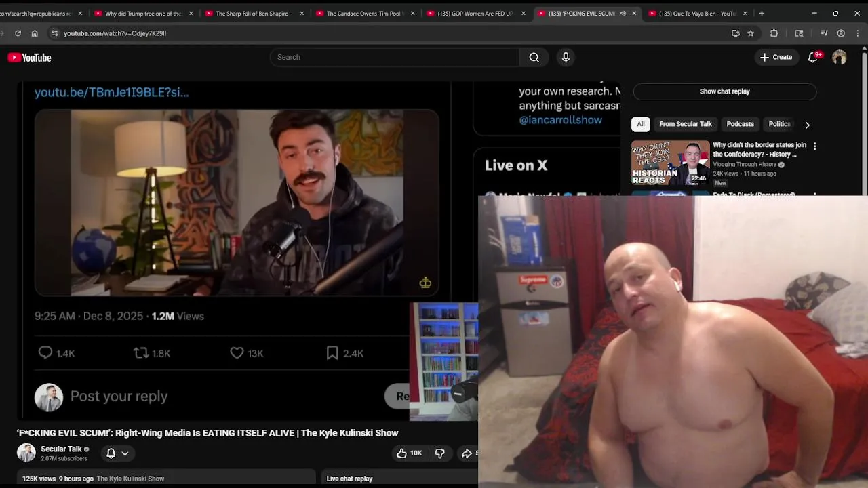Image resolution: width=868 pixels, height=488 pixels.
Task: Open the notifications bell
Action: (813, 58)
